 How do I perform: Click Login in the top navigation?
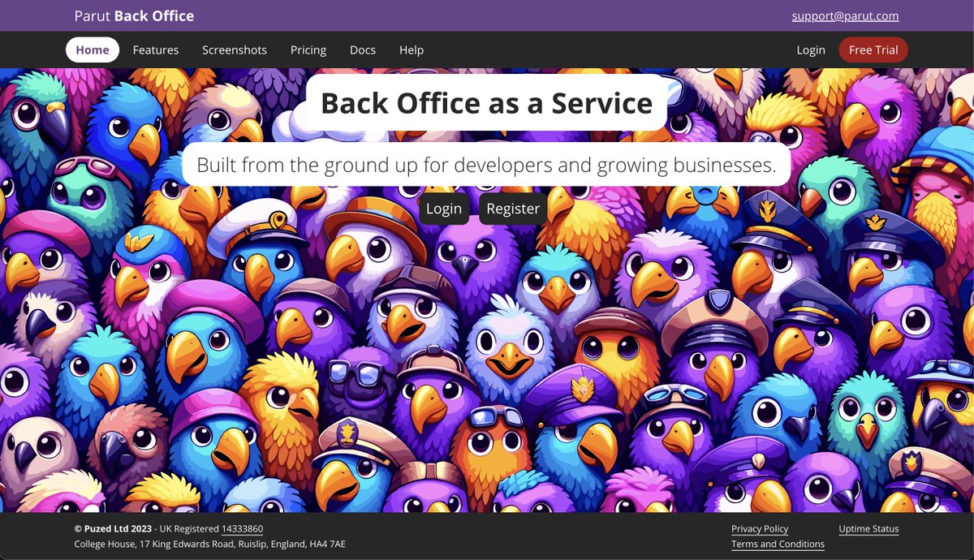coord(811,50)
